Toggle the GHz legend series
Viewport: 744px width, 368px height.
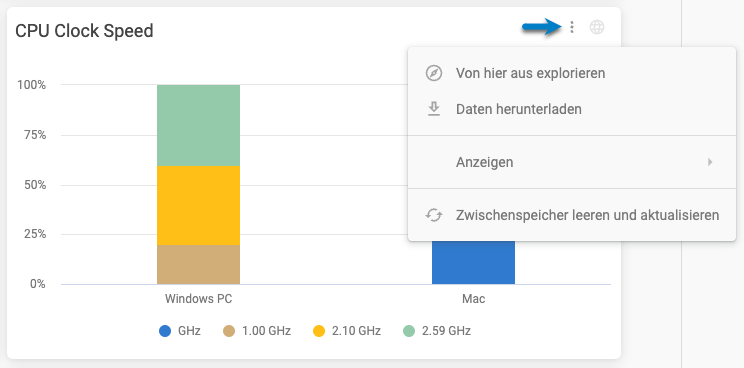(180, 331)
